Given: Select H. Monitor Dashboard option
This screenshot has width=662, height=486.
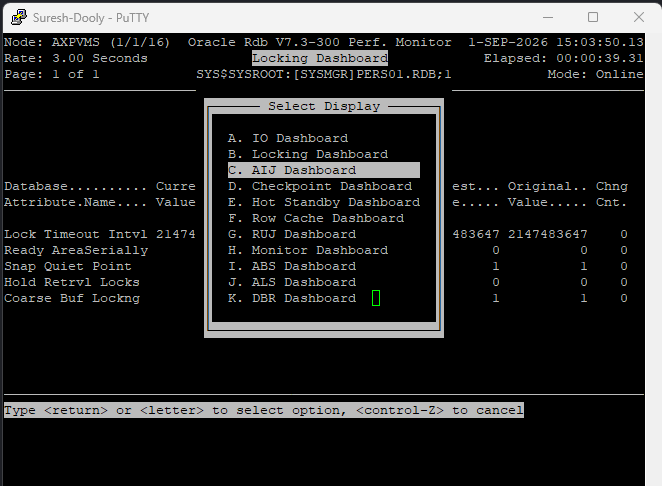Looking at the screenshot, I should click(x=308, y=250).
